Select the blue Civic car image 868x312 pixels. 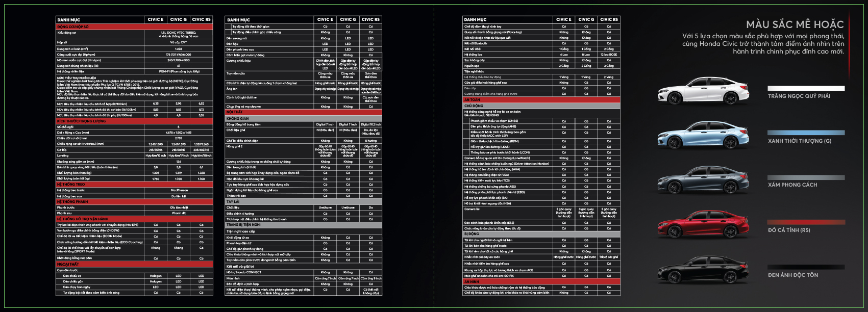[x=703, y=136]
